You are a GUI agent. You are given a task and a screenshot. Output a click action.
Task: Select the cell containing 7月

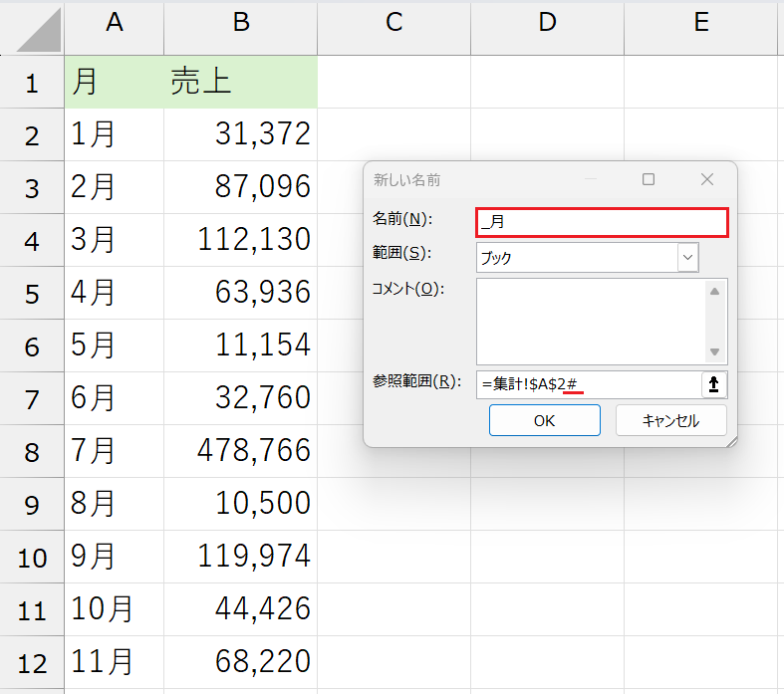point(114,451)
